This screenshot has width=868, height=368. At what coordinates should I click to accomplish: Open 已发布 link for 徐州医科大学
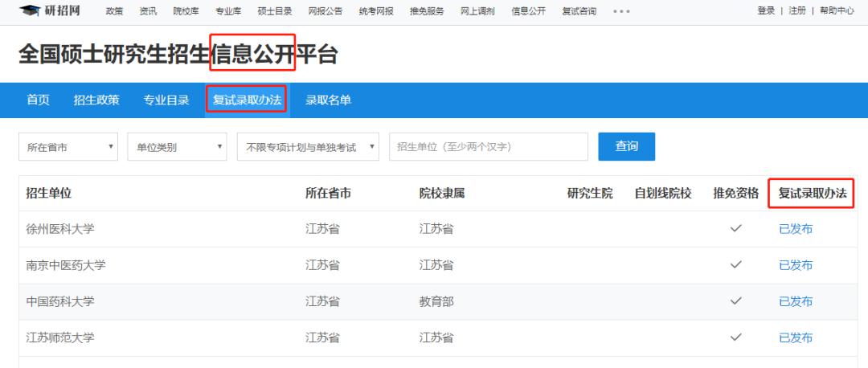click(796, 228)
